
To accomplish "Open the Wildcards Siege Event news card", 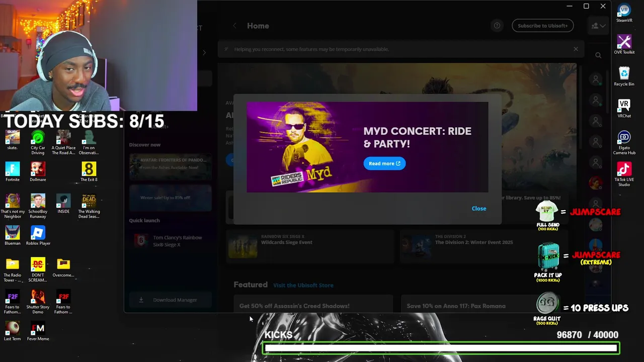I will point(310,245).
